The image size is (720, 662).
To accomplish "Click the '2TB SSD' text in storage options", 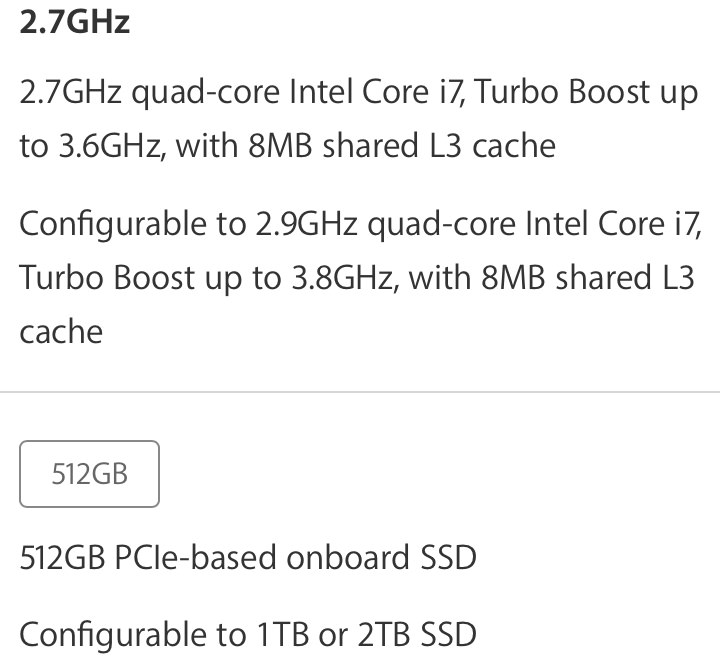I will 417,634.
